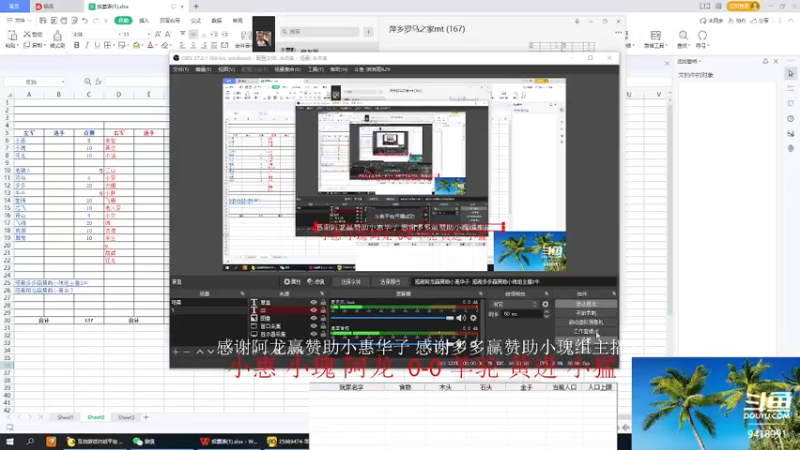Viewport: 800px width, 450px height.
Task: Toggle lock of image source in OBS
Action: click(x=323, y=318)
